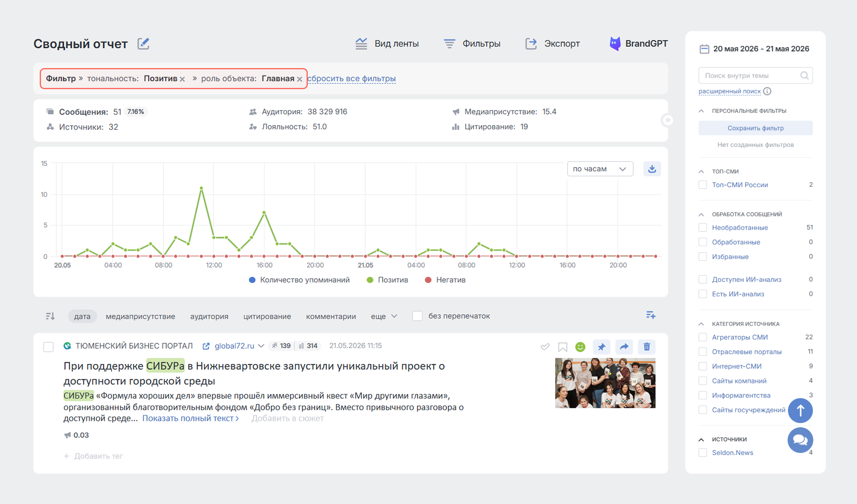857x504 pixels.
Task: Mark the message as processed with checkmark icon
Action: pyautogui.click(x=545, y=346)
